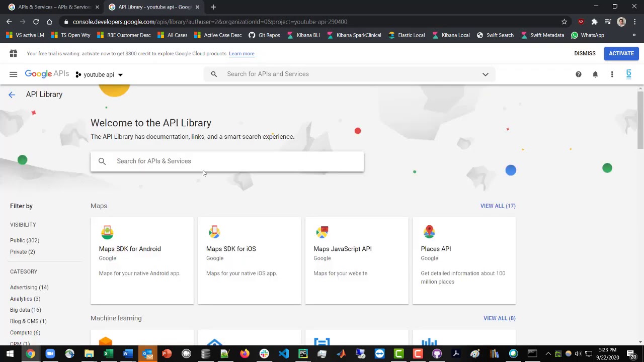
Task: Open Visual Studio Code from taskbar
Action: 283,354
